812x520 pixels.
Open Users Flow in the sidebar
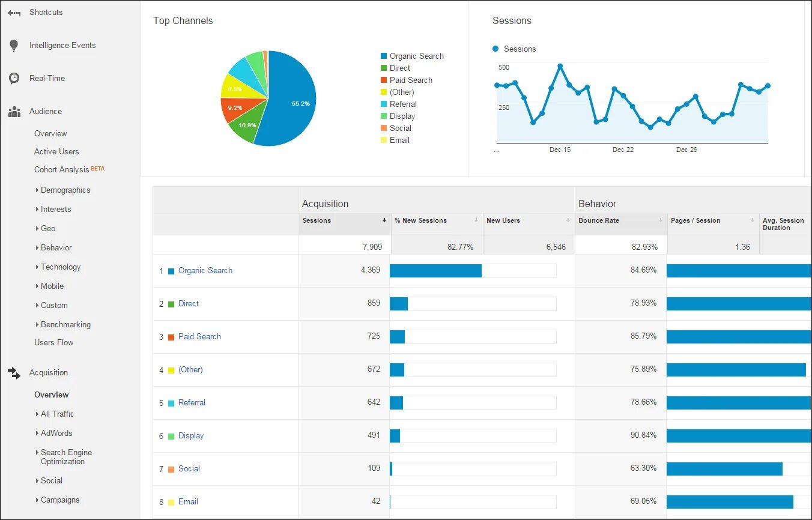53,342
